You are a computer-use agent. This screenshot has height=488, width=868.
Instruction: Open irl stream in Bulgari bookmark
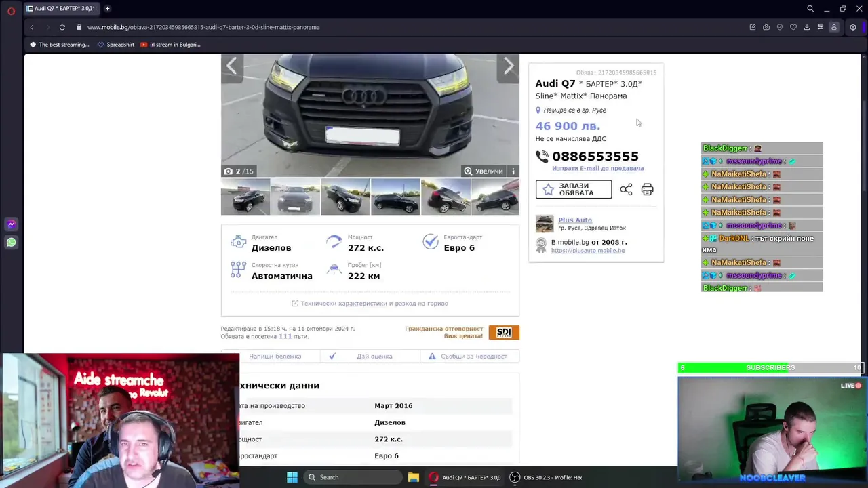pos(170,45)
